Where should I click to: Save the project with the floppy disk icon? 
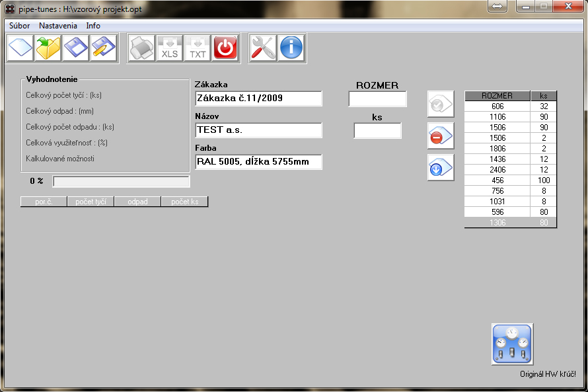(76, 48)
